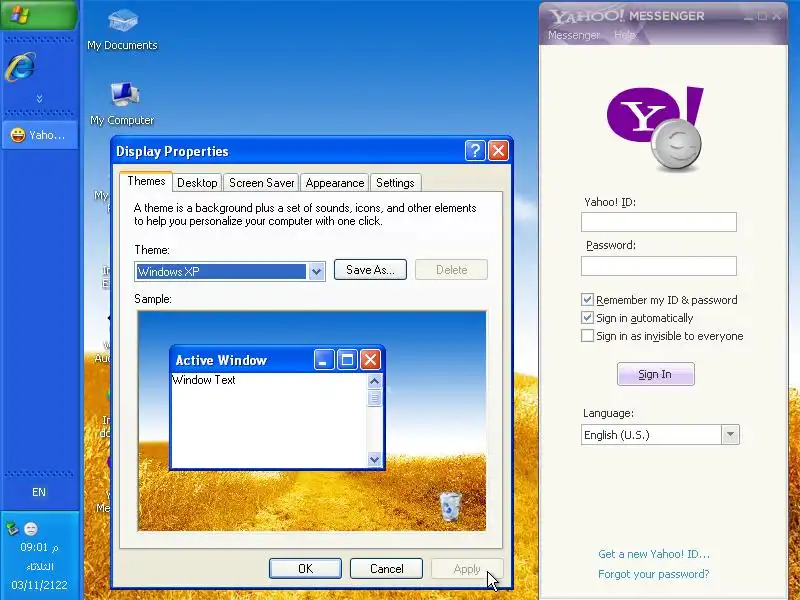Switch to the Screen Saver tab
The height and width of the screenshot is (600, 800).
point(261,183)
